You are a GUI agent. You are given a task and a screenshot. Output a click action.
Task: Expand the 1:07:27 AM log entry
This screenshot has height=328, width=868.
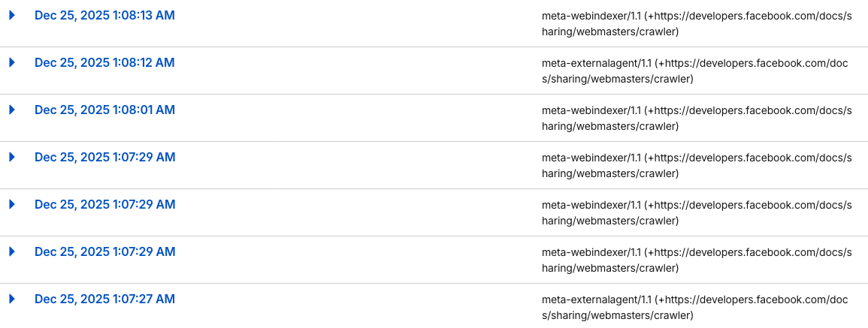[12, 299]
